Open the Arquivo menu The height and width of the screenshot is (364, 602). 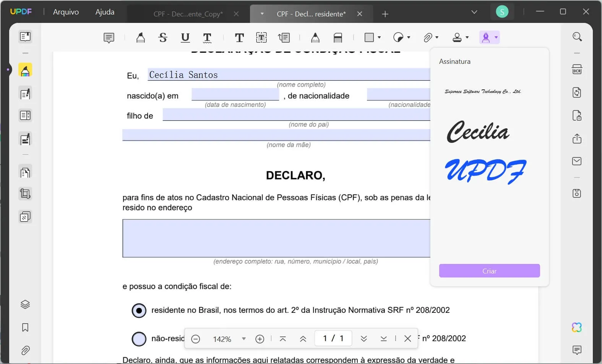(x=66, y=12)
